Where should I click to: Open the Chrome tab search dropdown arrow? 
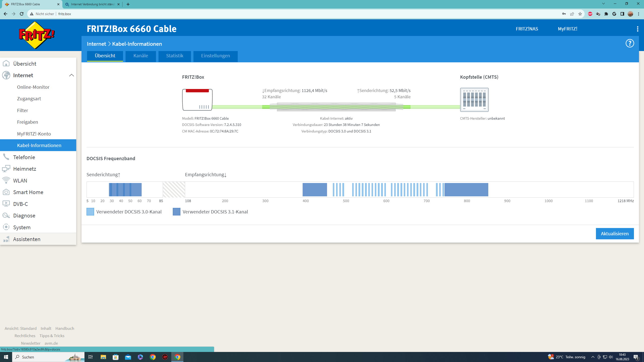click(603, 4)
